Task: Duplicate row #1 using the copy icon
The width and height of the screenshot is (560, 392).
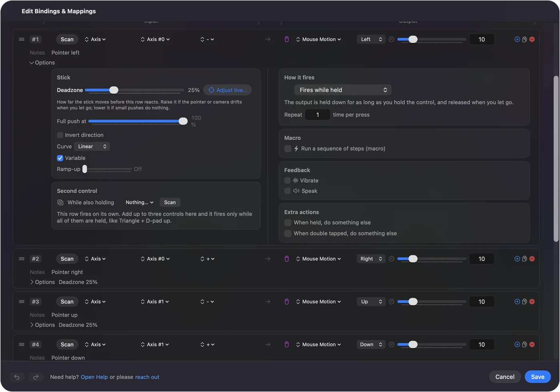Action: [524, 39]
